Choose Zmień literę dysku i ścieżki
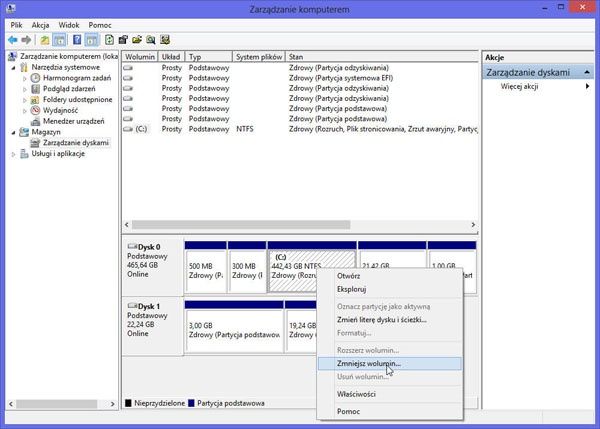 [390, 320]
